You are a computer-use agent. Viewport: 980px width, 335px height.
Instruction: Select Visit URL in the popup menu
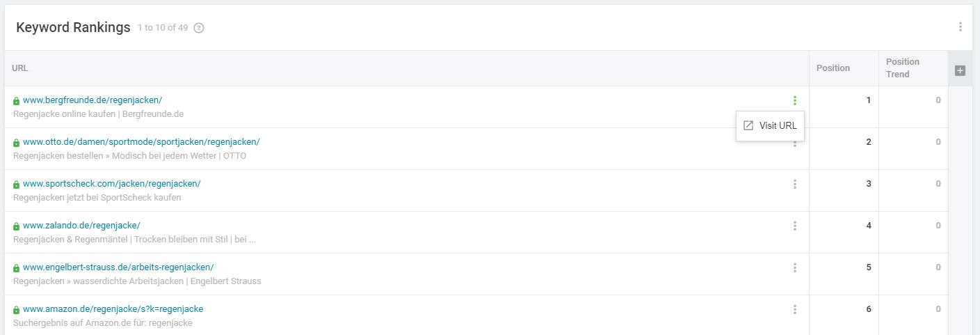point(770,126)
